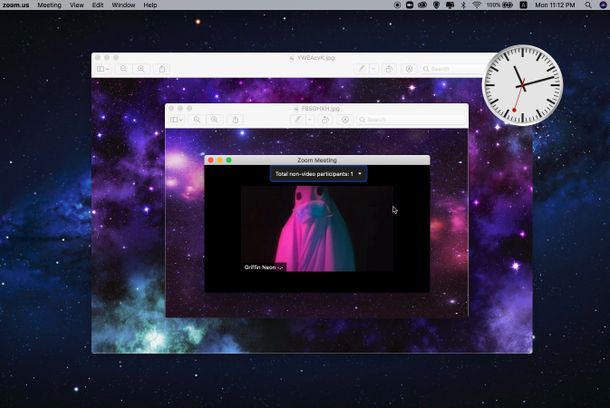Image resolution: width=610 pixels, height=408 pixels.
Task: Select Griffin Neon's video tile
Action: [x=317, y=229]
